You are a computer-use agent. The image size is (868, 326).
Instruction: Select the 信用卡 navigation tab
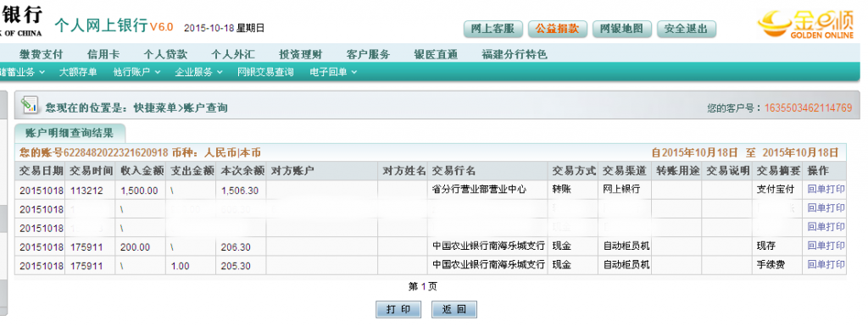(103, 54)
